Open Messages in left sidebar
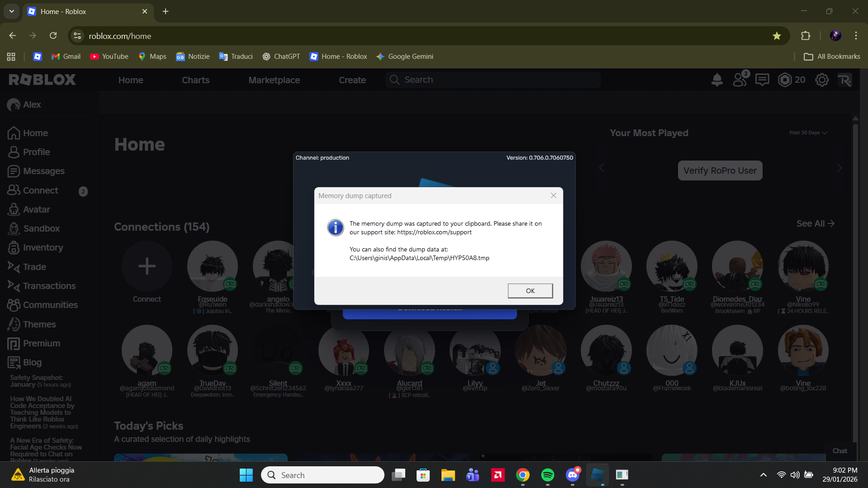Viewport: 868px width, 488px height. (36, 171)
